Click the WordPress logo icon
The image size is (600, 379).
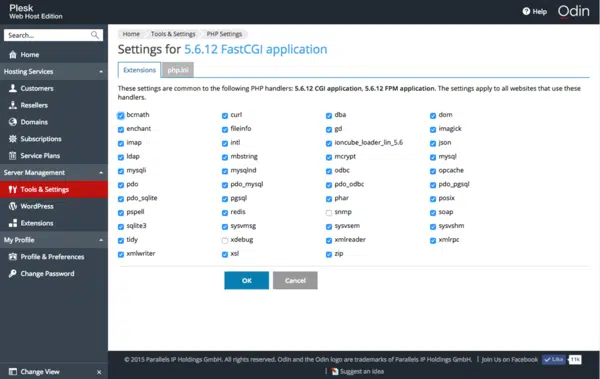[x=13, y=206]
